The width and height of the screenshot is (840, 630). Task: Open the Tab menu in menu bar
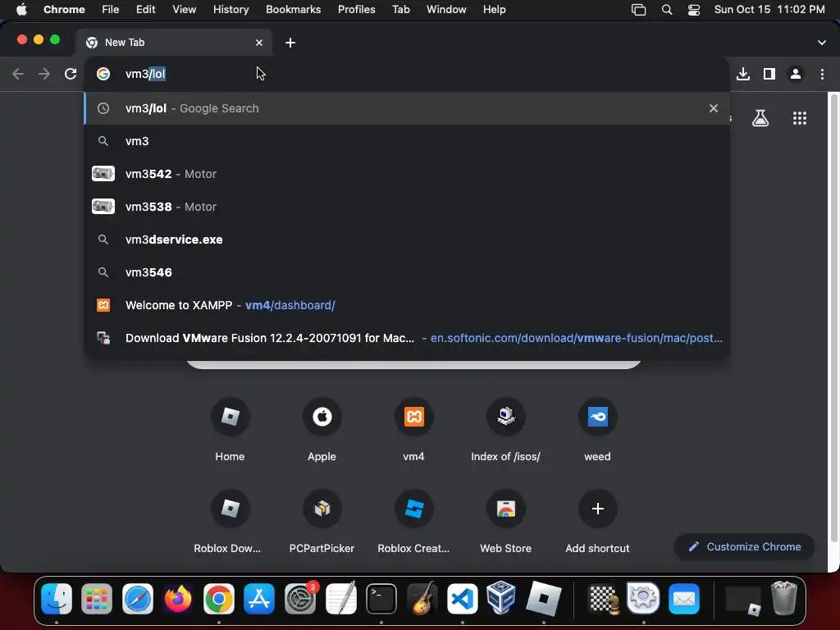click(x=401, y=10)
